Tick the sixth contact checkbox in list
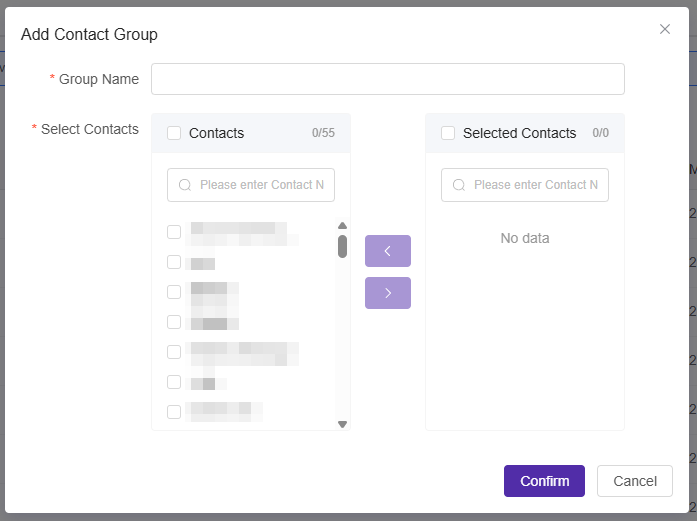 point(174,382)
